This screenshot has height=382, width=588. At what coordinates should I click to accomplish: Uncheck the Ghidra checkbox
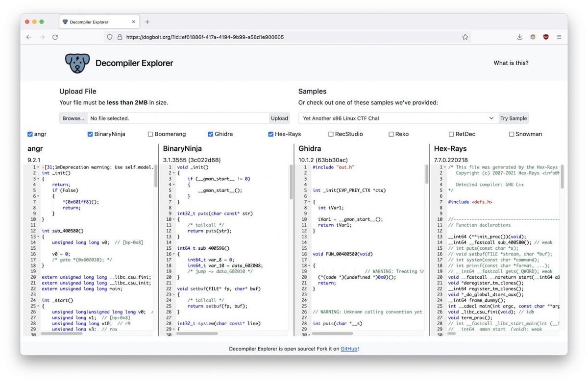click(x=210, y=134)
